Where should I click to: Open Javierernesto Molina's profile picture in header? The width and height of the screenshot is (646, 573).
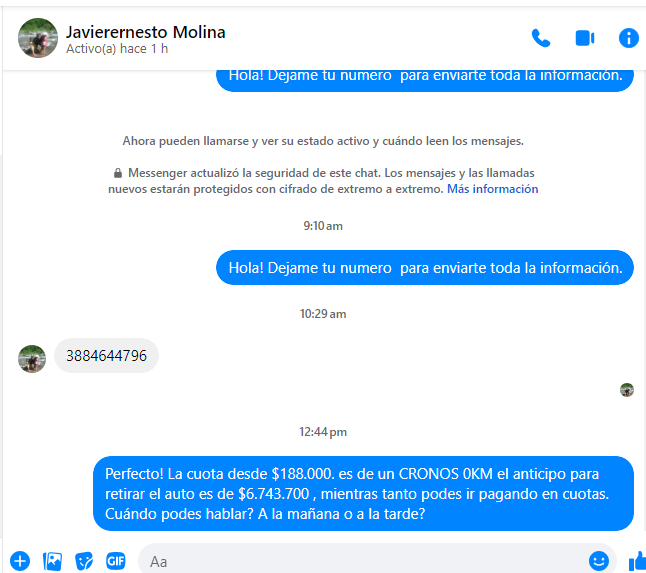click(x=38, y=38)
